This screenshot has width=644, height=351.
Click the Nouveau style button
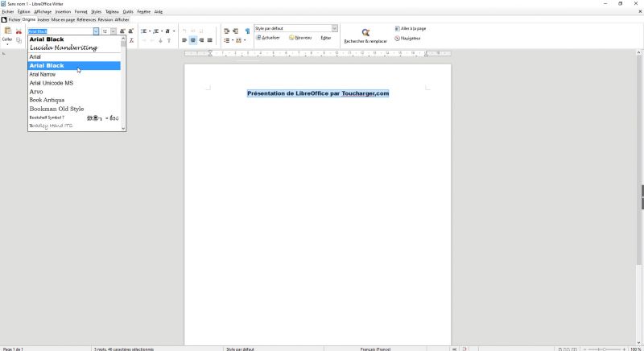(x=300, y=38)
